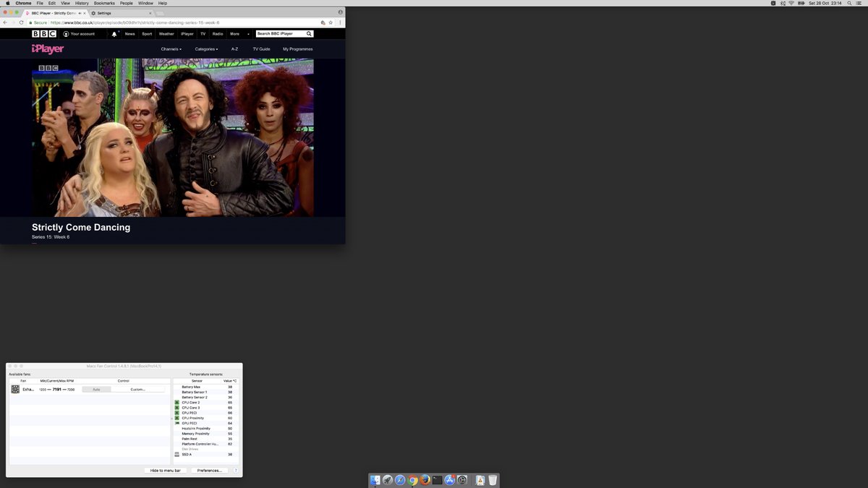Click the date and time in menu bar
This screenshot has height=488, width=868.
tap(826, 3)
